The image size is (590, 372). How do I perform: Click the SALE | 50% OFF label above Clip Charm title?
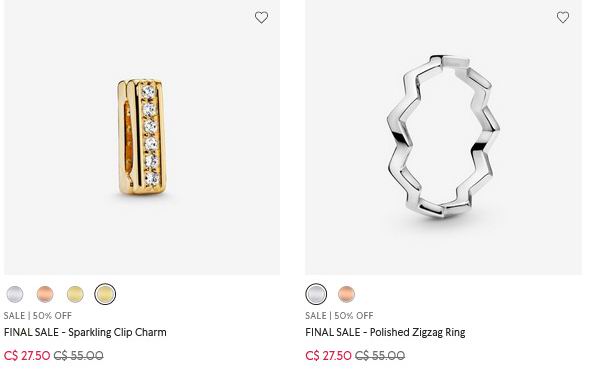coord(38,316)
